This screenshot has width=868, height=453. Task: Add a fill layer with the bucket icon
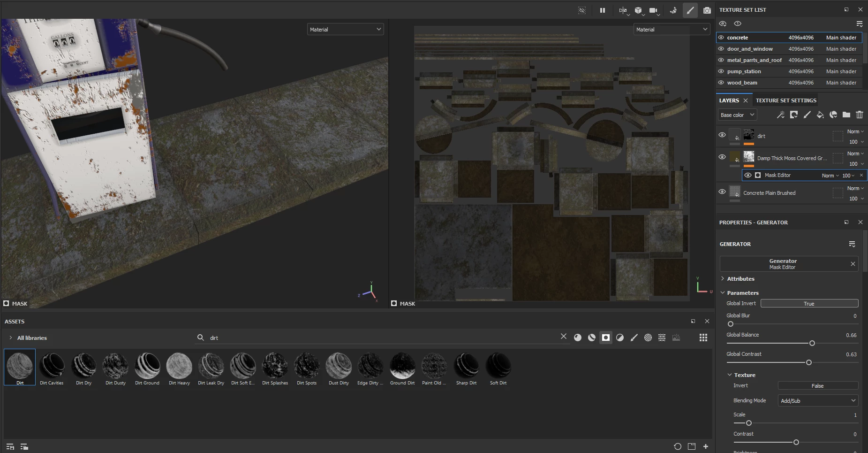point(820,115)
